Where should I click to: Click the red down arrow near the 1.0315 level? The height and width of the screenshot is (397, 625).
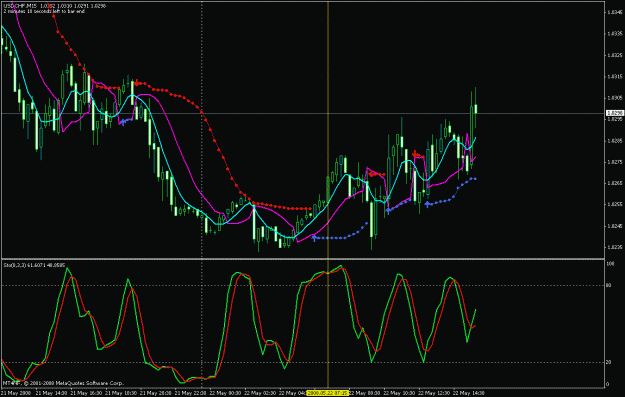pyautogui.click(x=137, y=83)
